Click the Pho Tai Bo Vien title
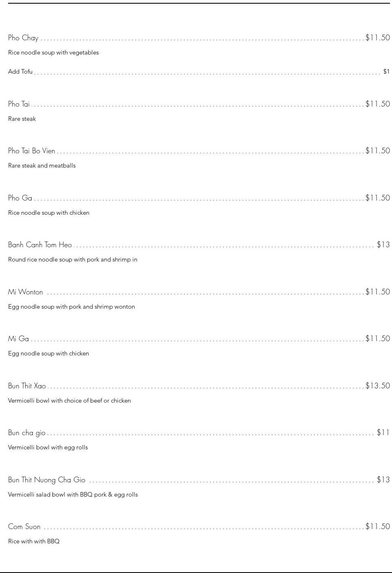This screenshot has width=392, height=573. tap(31, 151)
